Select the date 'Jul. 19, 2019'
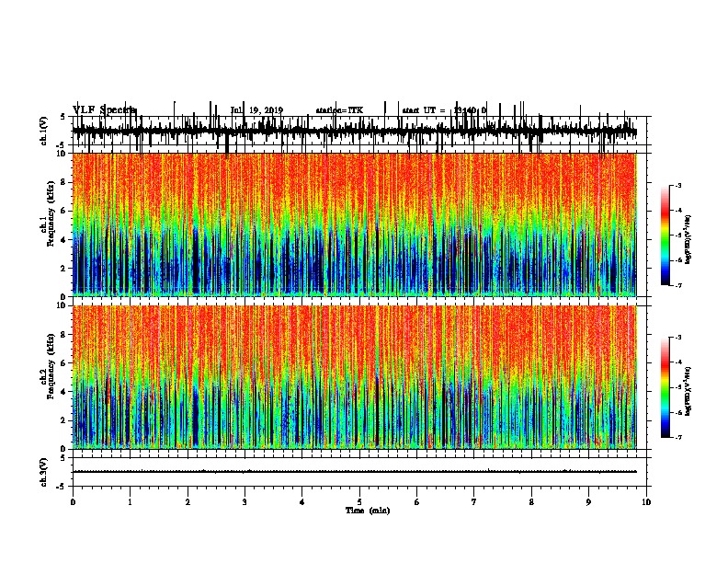 click(x=256, y=110)
